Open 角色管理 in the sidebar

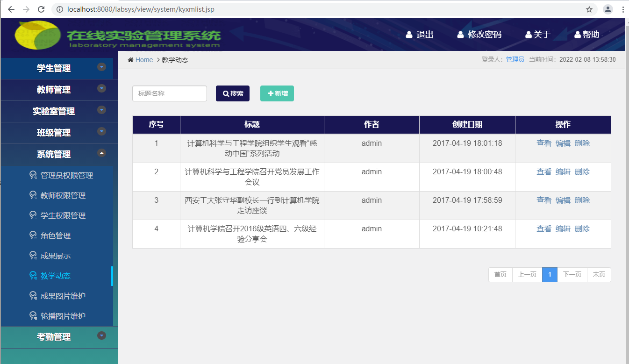click(56, 236)
